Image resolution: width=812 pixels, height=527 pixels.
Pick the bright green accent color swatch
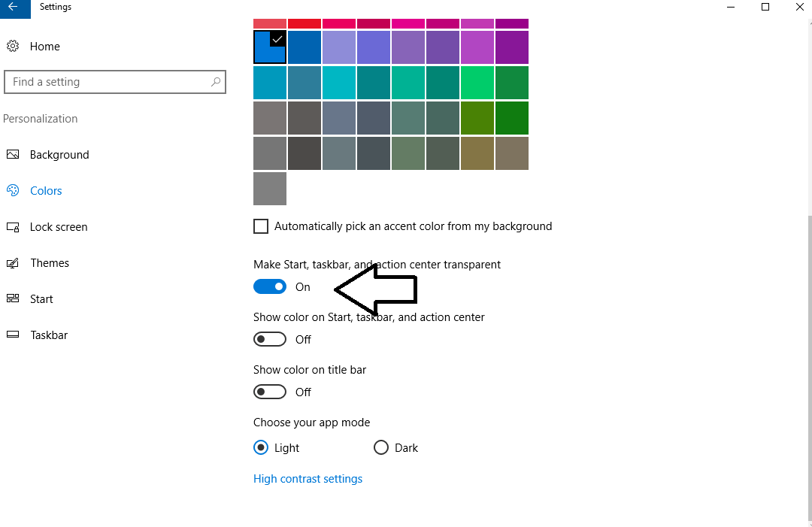click(x=477, y=83)
